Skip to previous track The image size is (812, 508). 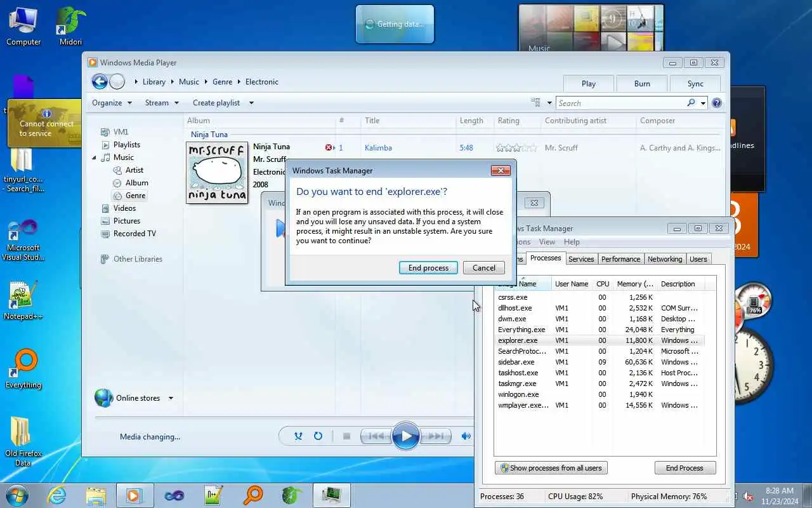point(376,436)
